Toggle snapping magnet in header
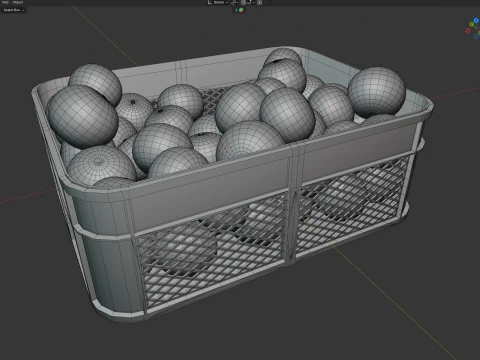 (x=243, y=2)
